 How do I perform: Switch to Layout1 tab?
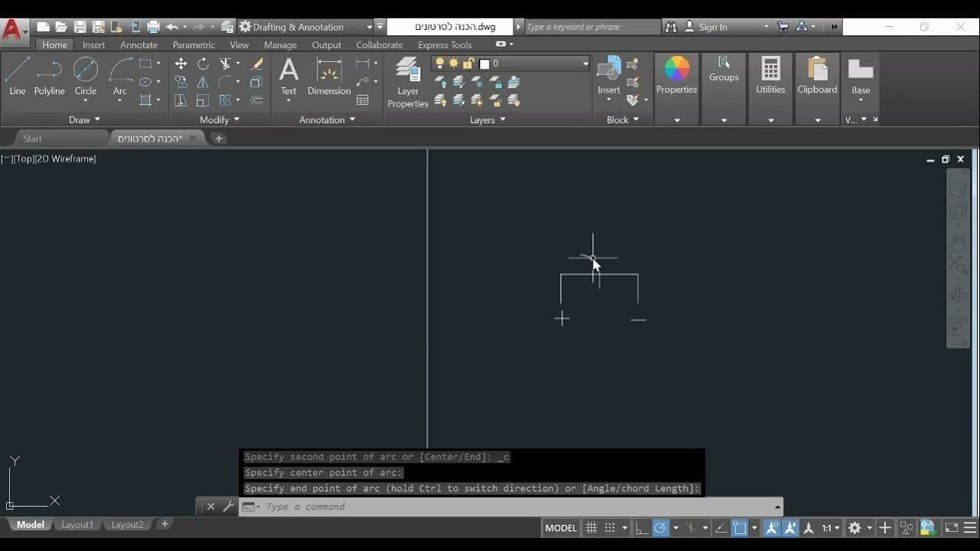(77, 525)
